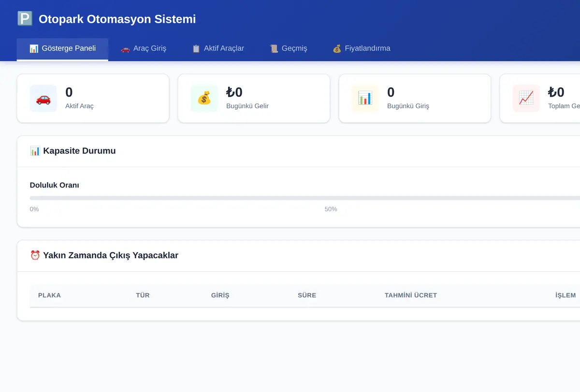Click the GİRİŞ column header

pyautogui.click(x=220, y=295)
